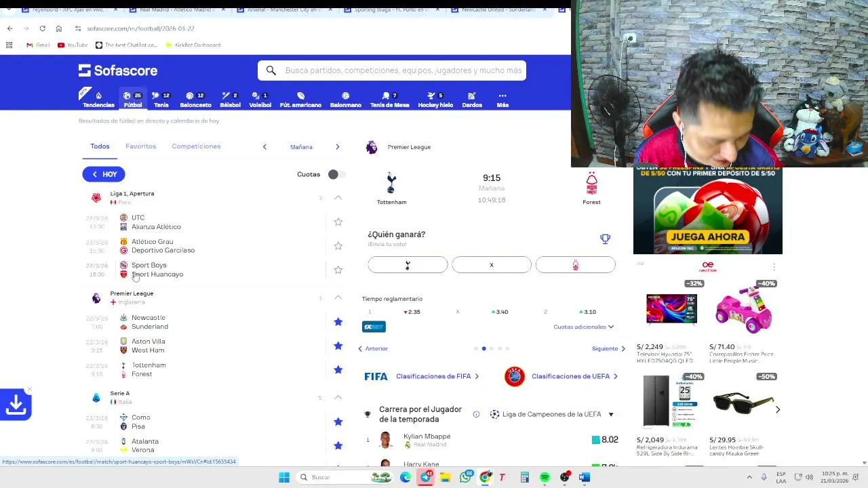This screenshot has height=488, width=868.
Task: Open the 1XBET bookmaker logo
Action: click(374, 327)
